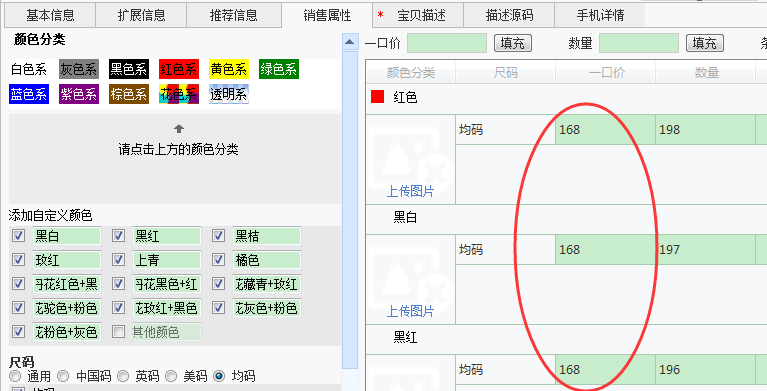The width and height of the screenshot is (767, 391).
Task: Click 填充 button next to 数量
Action: (704, 43)
